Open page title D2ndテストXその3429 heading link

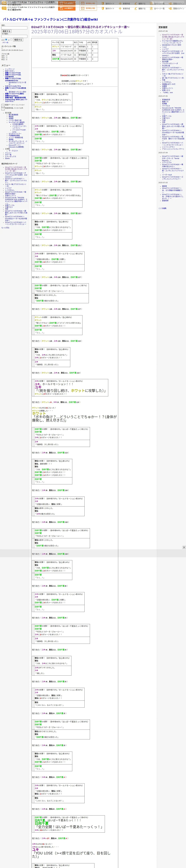click(x=80, y=27)
